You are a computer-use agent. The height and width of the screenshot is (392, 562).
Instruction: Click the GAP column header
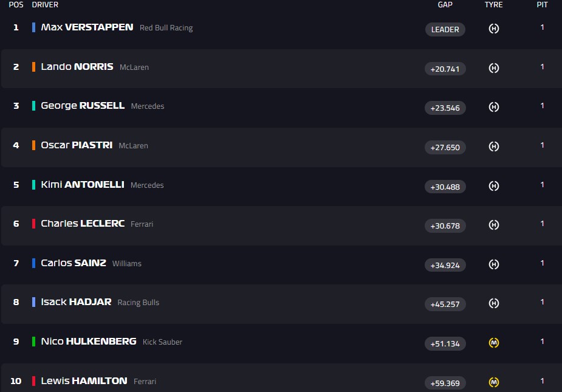(445, 5)
